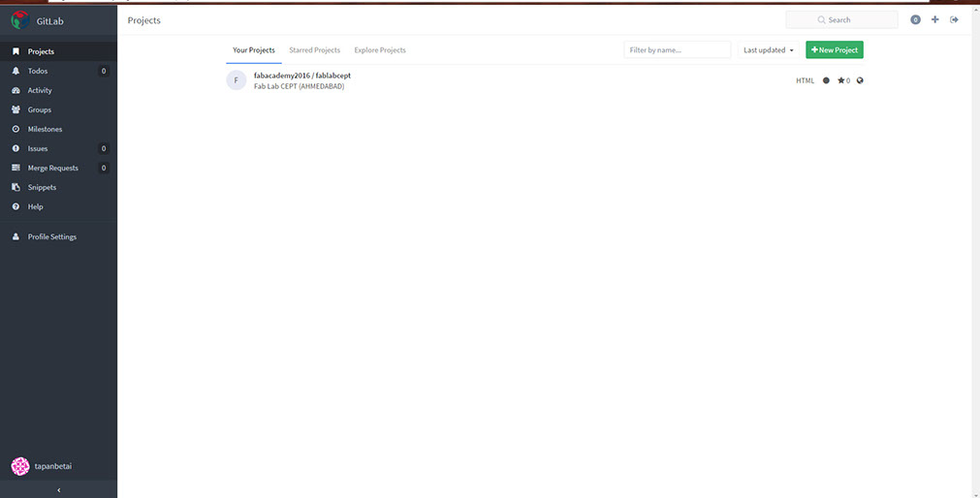Click the Issues exclamation icon
Viewport: 980px width, 498px height.
[16, 148]
